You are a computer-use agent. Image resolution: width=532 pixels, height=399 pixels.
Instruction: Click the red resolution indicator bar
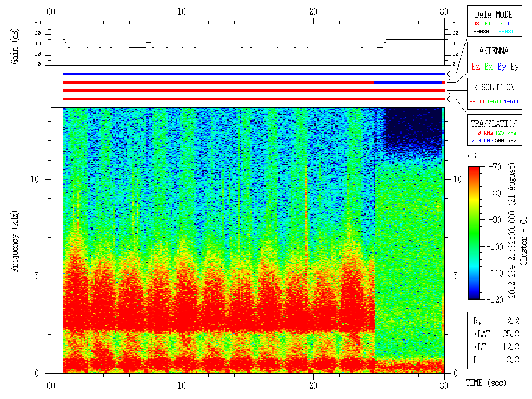pos(254,90)
